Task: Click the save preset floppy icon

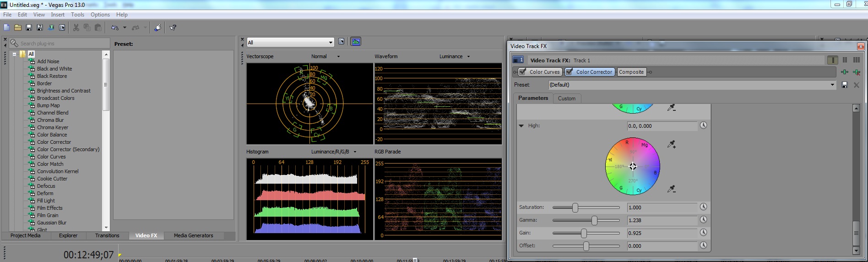Action: (845, 85)
